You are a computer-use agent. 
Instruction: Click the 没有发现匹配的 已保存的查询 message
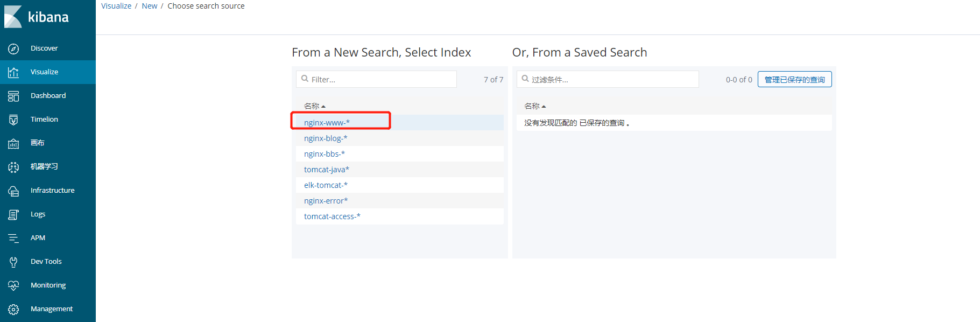pos(577,123)
